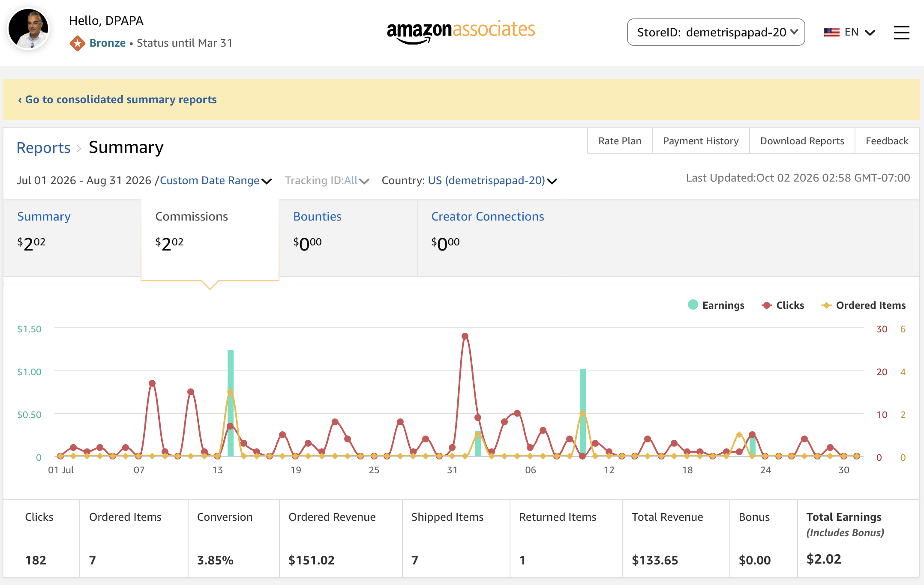This screenshot has width=924, height=585.
Task: Click the Bronze status link
Action: click(107, 43)
